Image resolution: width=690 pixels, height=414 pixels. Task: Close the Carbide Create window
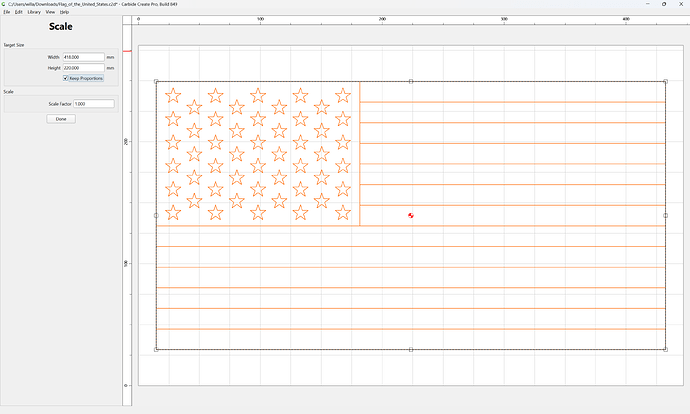(x=681, y=4)
